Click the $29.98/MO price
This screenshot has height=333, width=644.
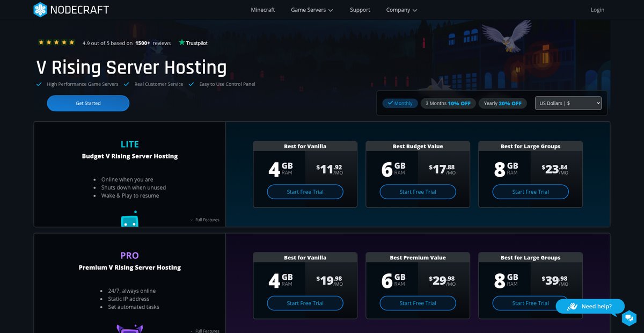pyautogui.click(x=442, y=280)
